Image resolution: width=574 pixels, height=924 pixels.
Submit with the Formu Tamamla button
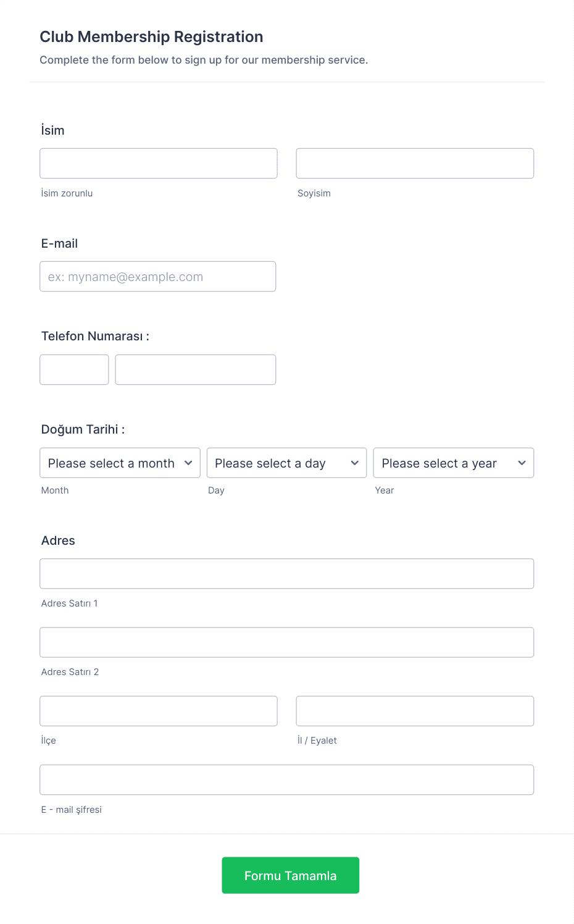tap(290, 875)
